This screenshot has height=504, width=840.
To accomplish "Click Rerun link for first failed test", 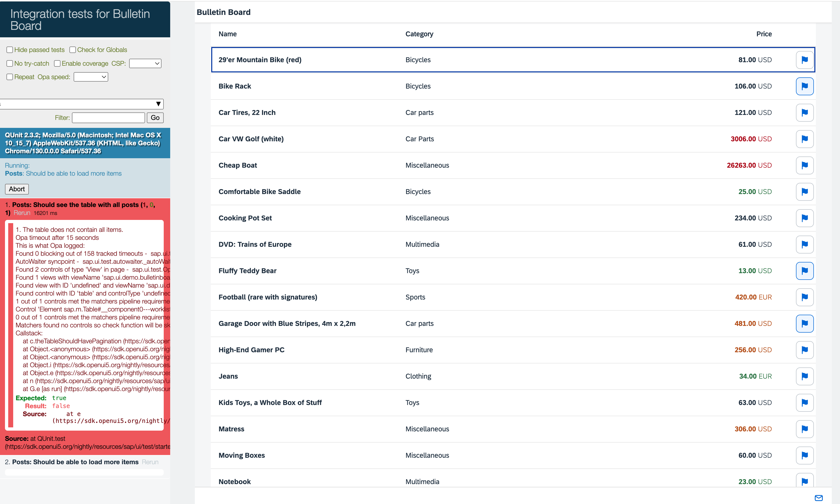I will coord(22,213).
